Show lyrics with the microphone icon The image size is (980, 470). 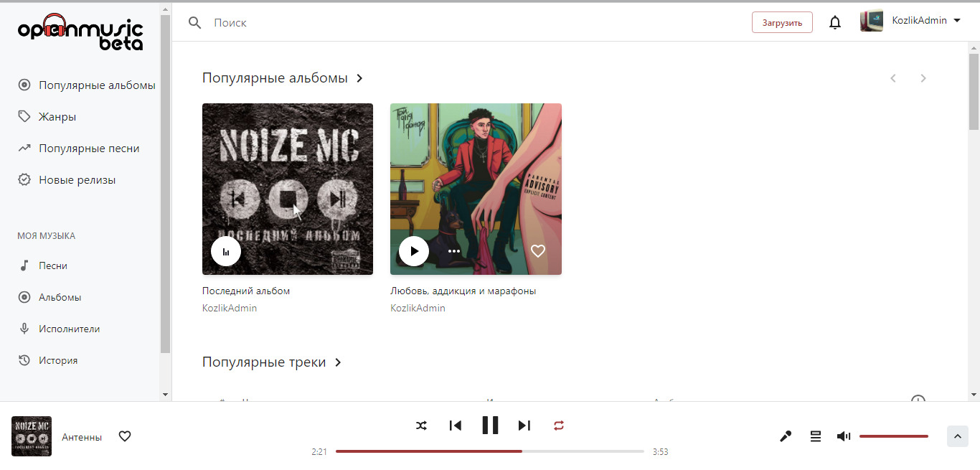coord(786,436)
